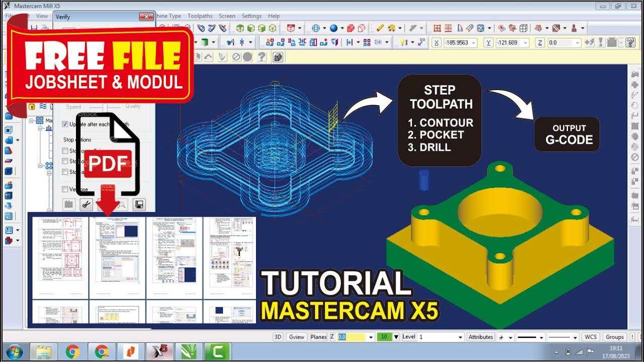Click the Gview button

296,337
